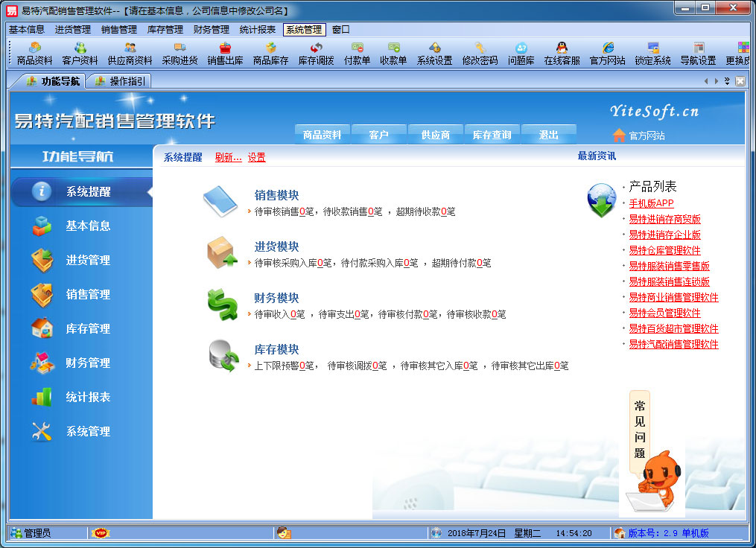Open 系统设置 toolbar icon

[435, 54]
